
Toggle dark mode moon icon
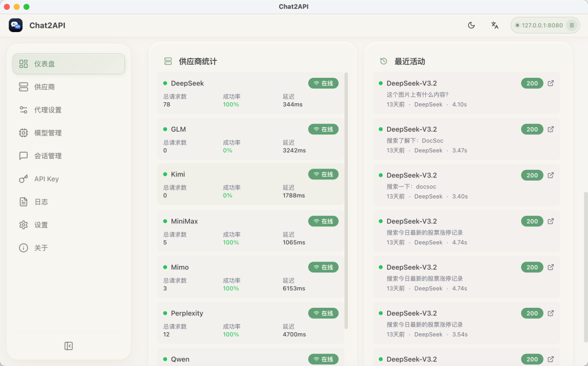[x=471, y=25]
